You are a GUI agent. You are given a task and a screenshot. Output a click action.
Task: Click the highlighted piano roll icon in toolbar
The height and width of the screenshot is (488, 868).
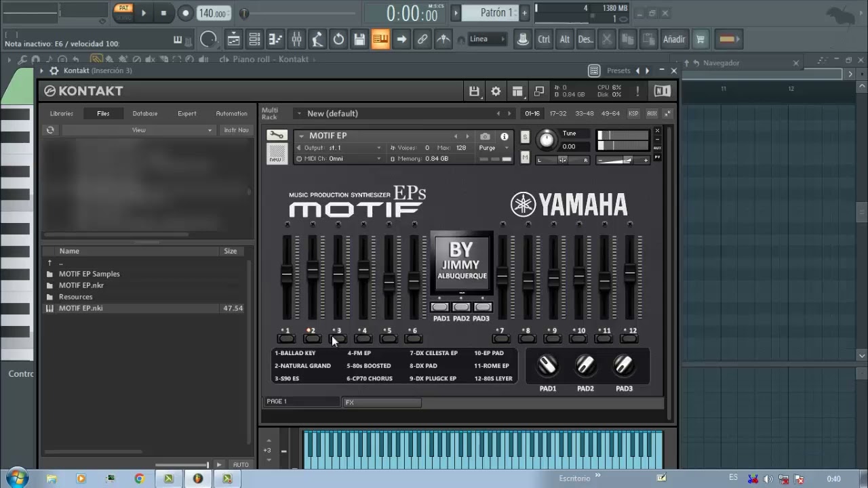click(x=380, y=39)
